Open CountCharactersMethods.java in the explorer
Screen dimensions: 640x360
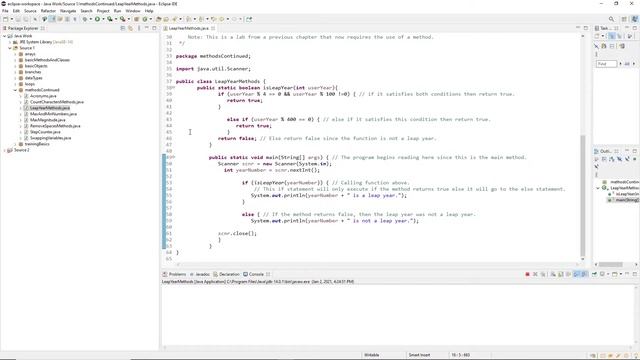point(57,102)
